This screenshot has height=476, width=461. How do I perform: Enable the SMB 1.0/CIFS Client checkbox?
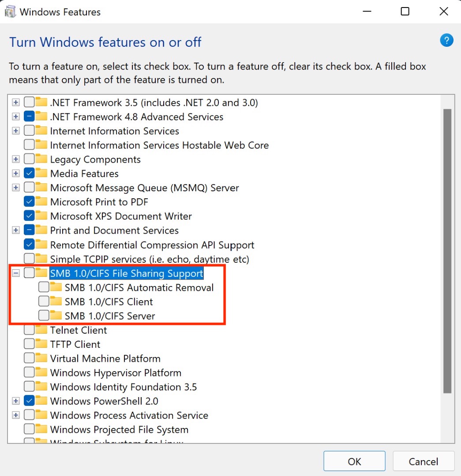44,302
